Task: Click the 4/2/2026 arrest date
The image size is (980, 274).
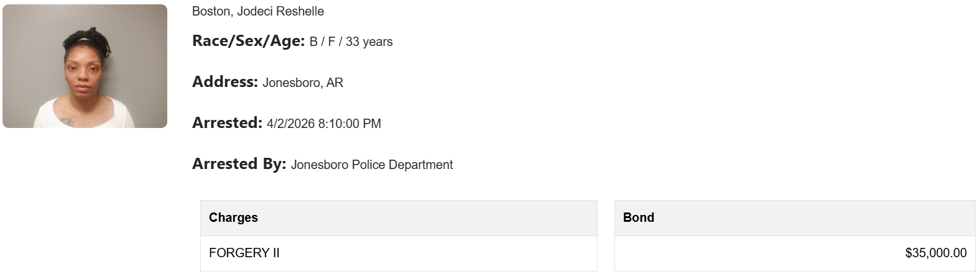Action: click(290, 124)
